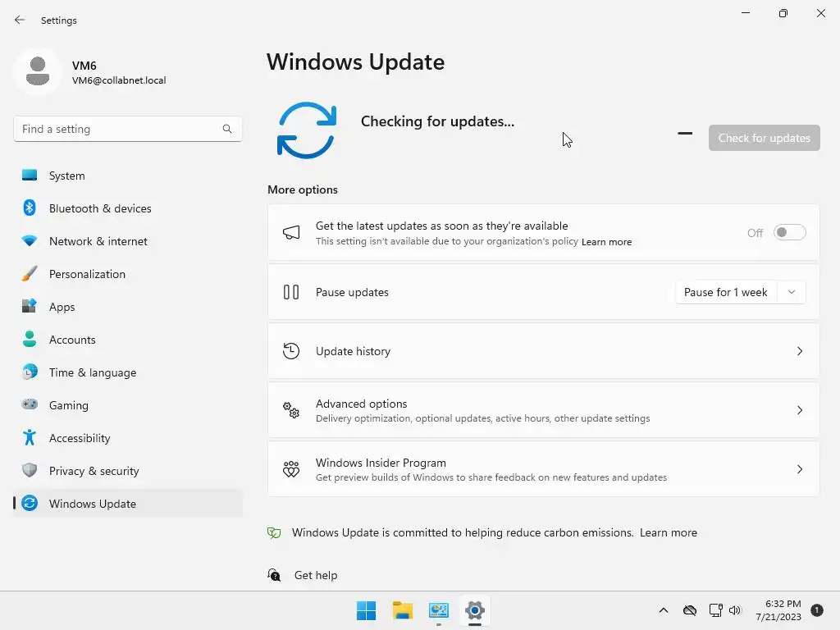Open Privacy & security settings
Image resolution: width=840 pixels, height=630 pixels.
[127, 470]
